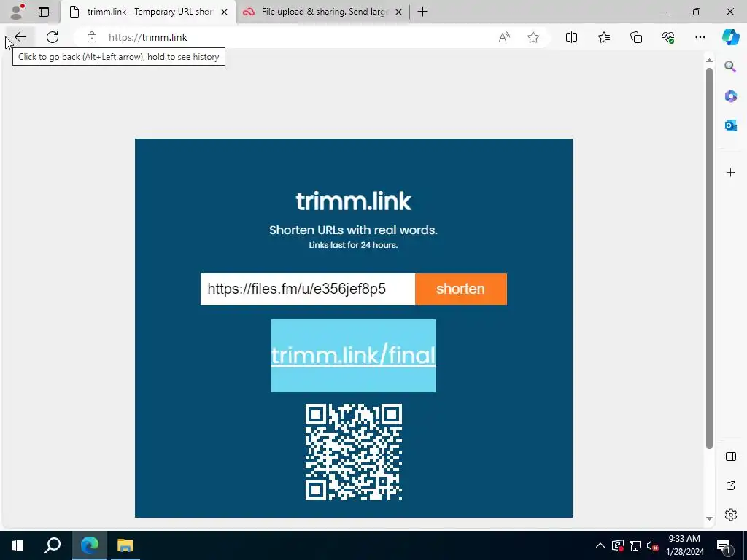Open Microsoft 365 sidebar app
Viewport: 747px width, 560px height.
(730, 96)
